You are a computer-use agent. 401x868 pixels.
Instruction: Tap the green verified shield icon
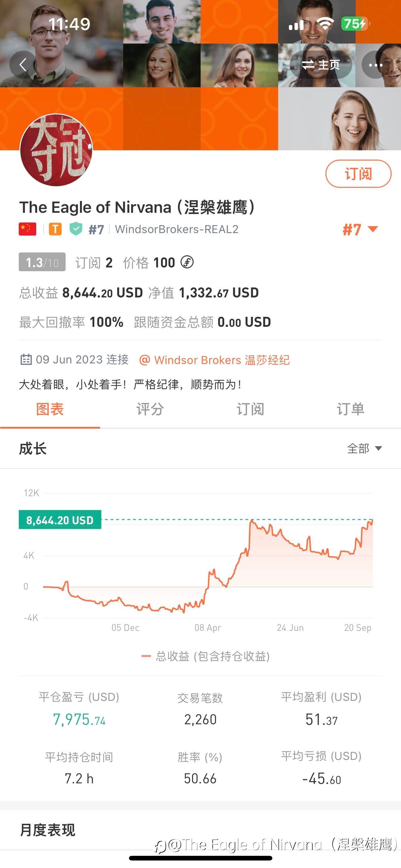point(76,229)
